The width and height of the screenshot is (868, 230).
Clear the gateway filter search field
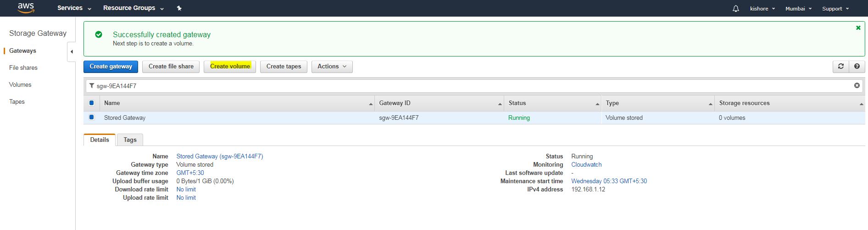tap(857, 86)
